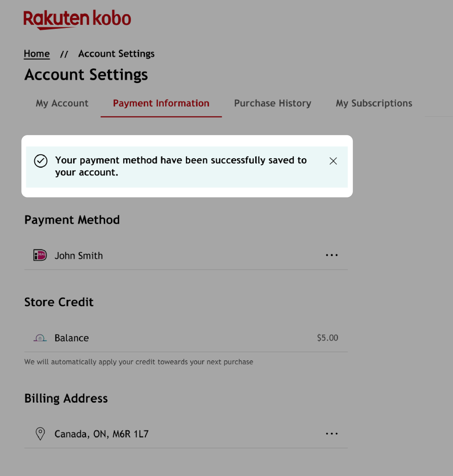Viewport: 453px width, 476px height.
Task: Open Purchase History tab
Action: pyautogui.click(x=272, y=103)
